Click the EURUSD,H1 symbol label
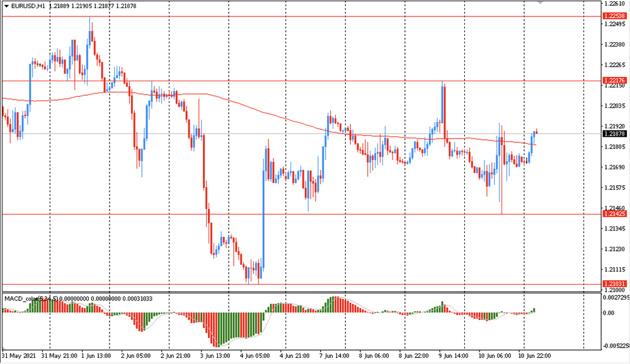The height and width of the screenshot is (364, 630). [28, 6]
